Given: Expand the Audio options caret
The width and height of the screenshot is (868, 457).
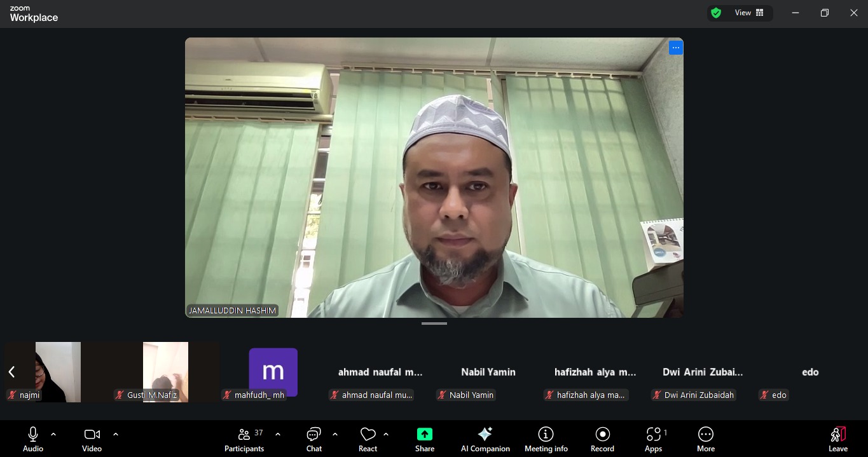Looking at the screenshot, I should (x=53, y=434).
